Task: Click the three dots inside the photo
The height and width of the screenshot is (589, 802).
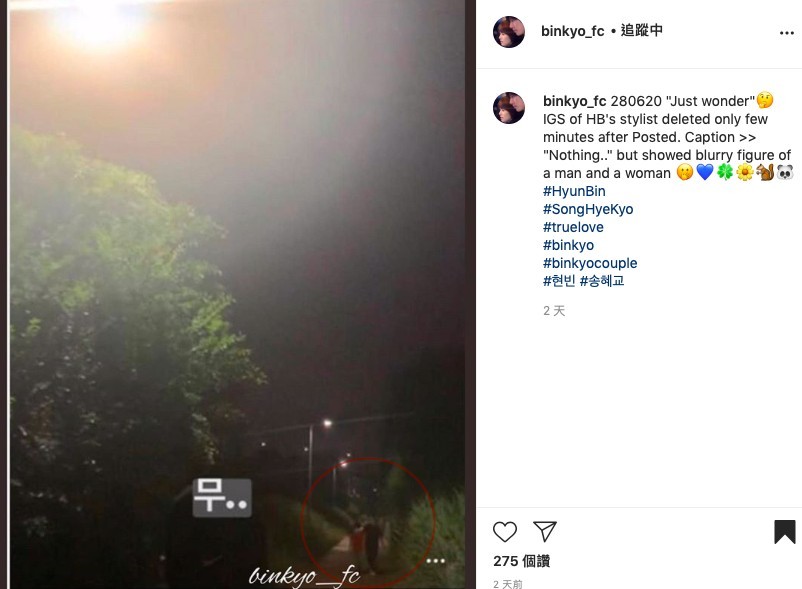Action: [x=435, y=561]
